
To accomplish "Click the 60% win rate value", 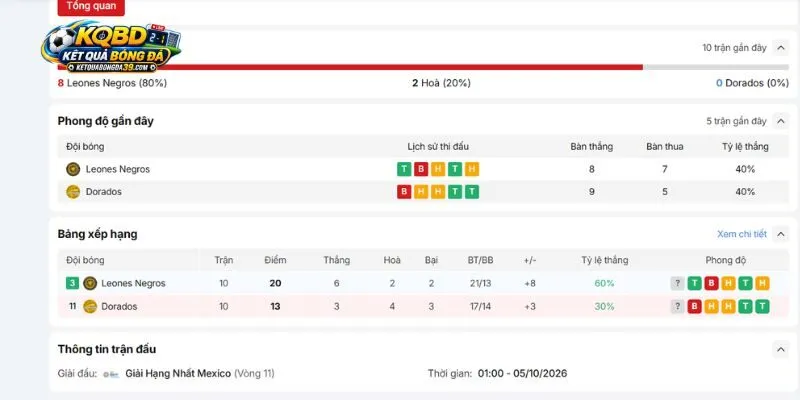I will click(x=605, y=283).
